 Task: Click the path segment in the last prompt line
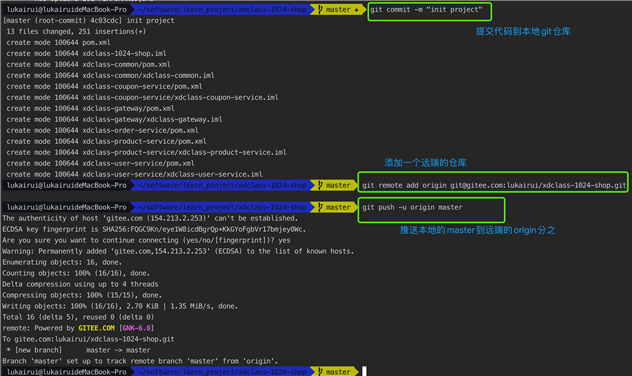point(222,372)
